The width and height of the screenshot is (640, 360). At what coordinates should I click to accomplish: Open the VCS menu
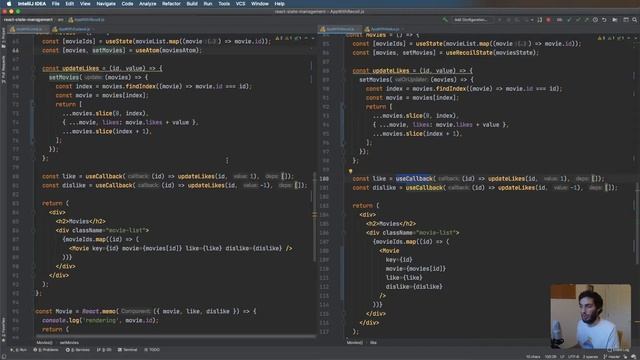240,4
